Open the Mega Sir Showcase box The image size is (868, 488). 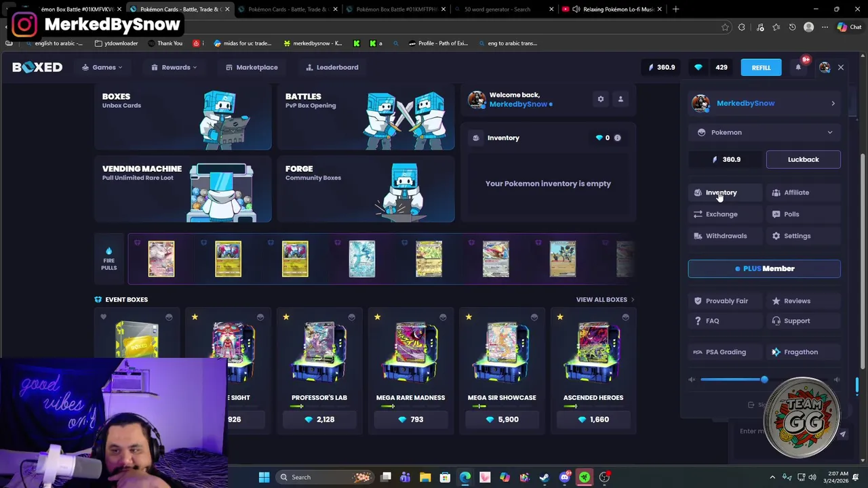(502, 371)
